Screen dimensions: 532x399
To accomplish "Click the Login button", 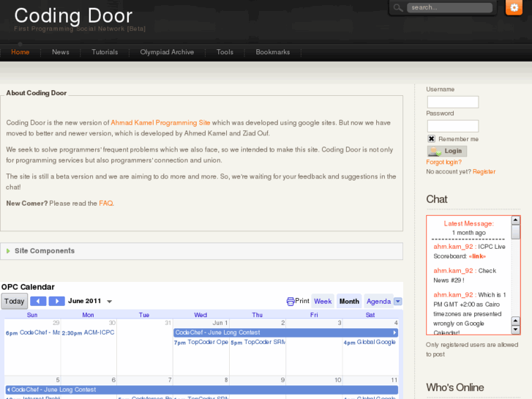I will [x=447, y=151].
